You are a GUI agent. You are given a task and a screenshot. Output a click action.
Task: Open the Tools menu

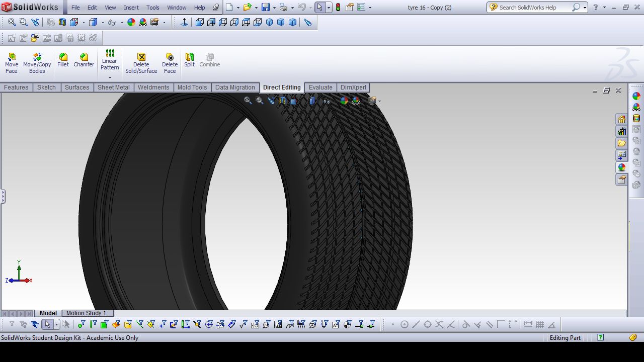[x=153, y=8]
